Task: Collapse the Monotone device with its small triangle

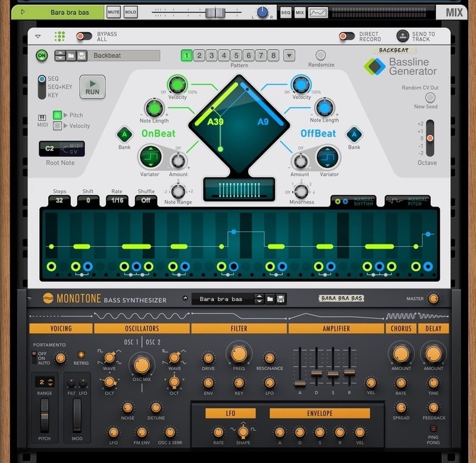Action: point(29,298)
